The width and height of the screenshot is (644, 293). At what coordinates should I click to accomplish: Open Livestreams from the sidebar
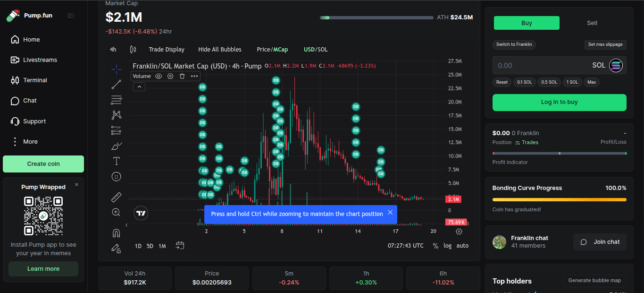coord(40,60)
